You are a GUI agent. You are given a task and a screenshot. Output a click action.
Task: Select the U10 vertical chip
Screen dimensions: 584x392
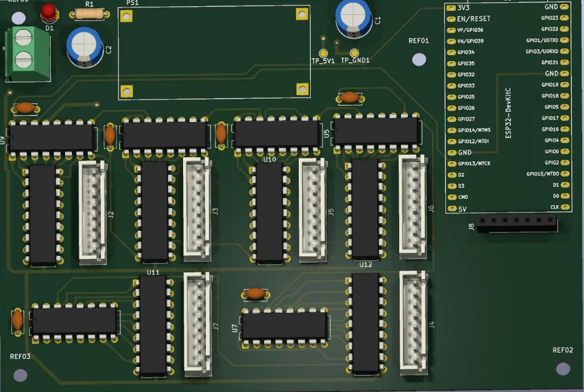(270, 213)
